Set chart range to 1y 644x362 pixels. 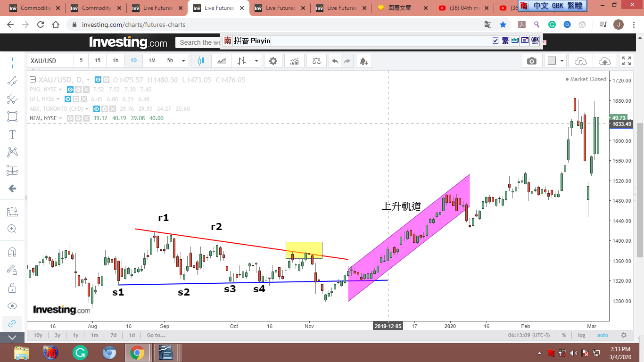(x=75, y=335)
